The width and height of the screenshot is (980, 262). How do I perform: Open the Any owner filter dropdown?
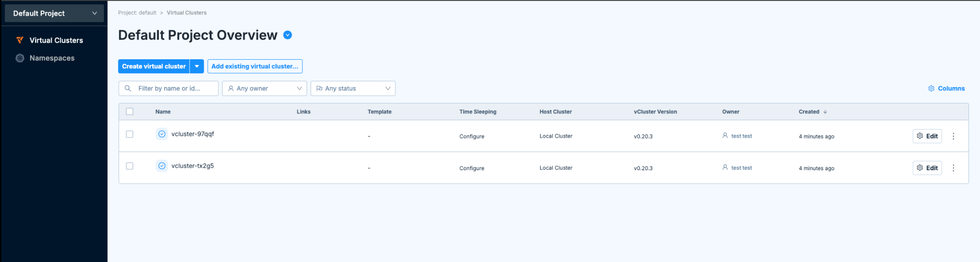pos(264,88)
